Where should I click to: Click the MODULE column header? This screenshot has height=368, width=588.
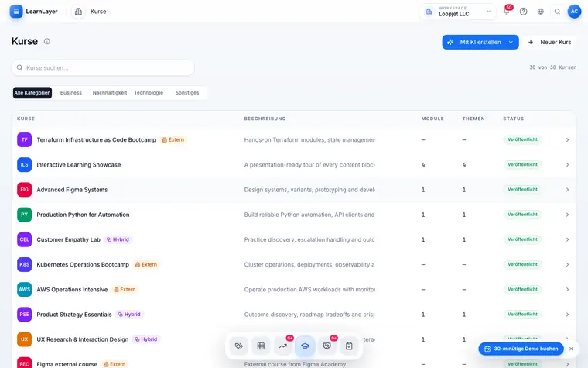(x=432, y=119)
